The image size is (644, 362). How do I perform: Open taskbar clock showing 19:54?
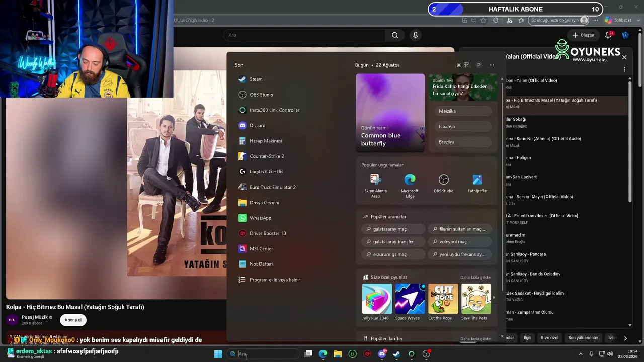point(628,354)
